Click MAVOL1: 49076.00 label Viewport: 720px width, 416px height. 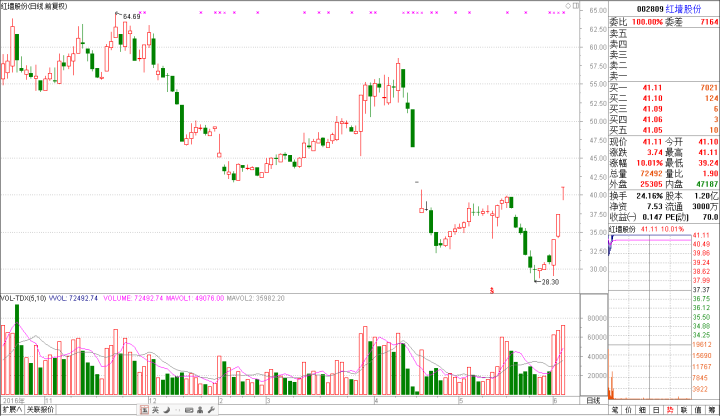(195, 298)
